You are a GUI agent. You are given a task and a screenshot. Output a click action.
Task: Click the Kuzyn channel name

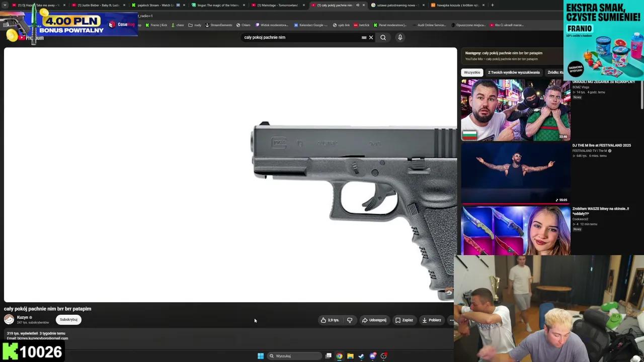pyautogui.click(x=23, y=317)
